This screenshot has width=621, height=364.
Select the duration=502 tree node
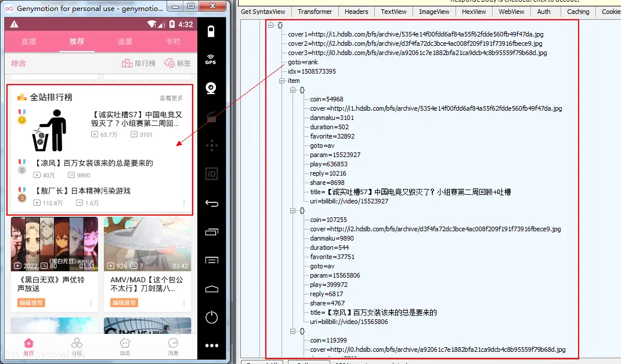[x=330, y=127]
